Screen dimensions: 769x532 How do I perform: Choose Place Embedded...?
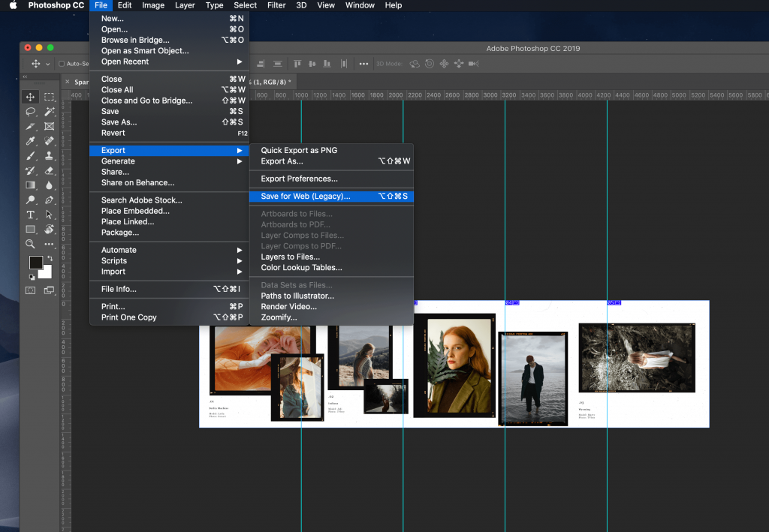(x=169, y=211)
